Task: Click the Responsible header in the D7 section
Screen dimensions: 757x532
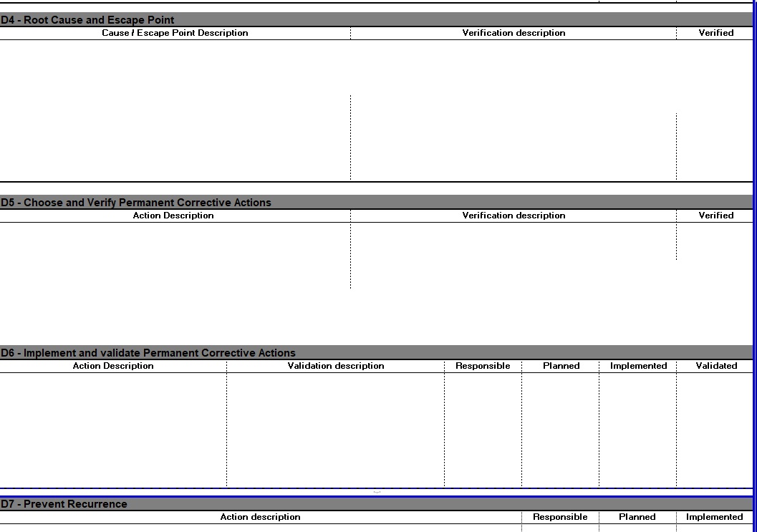Action: coord(560,517)
